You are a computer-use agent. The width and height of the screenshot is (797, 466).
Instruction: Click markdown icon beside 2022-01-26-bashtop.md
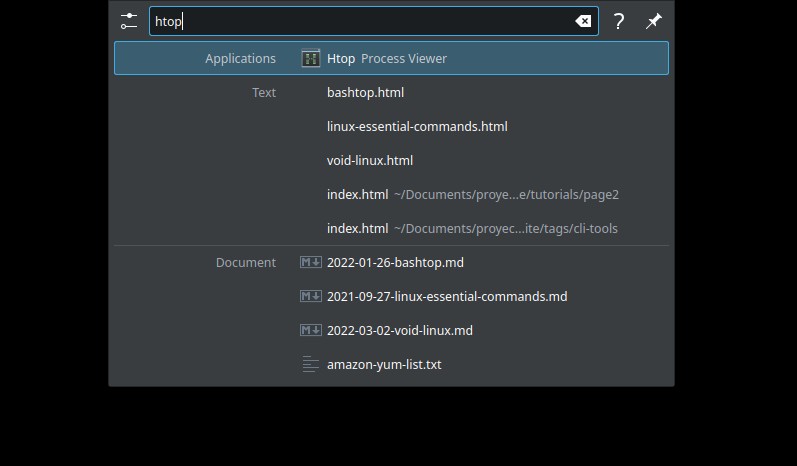coord(311,262)
